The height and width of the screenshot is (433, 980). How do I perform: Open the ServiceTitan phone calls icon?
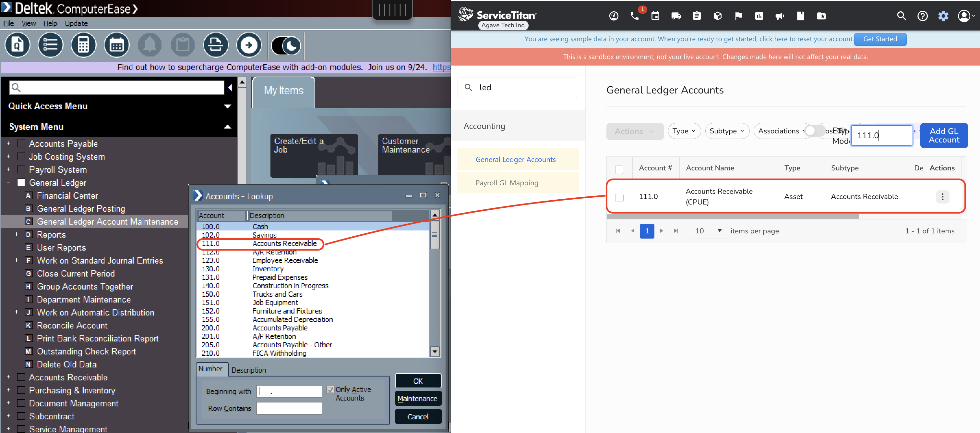point(635,16)
